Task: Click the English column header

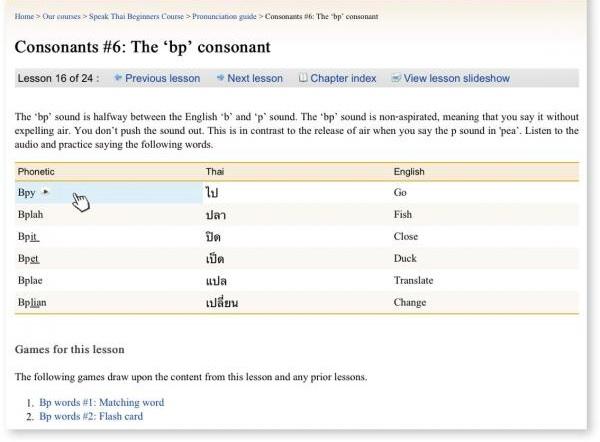Action: (x=409, y=171)
